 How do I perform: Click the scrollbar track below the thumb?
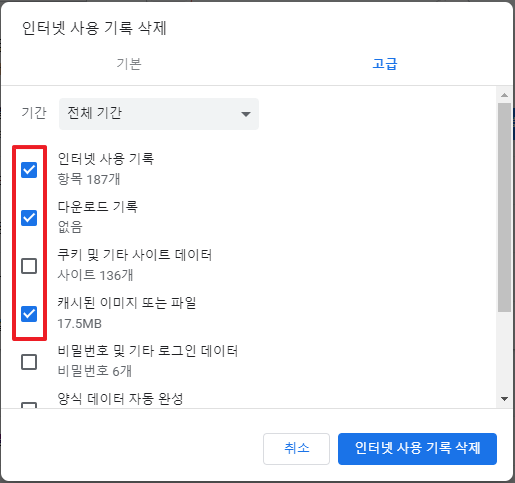[504, 353]
